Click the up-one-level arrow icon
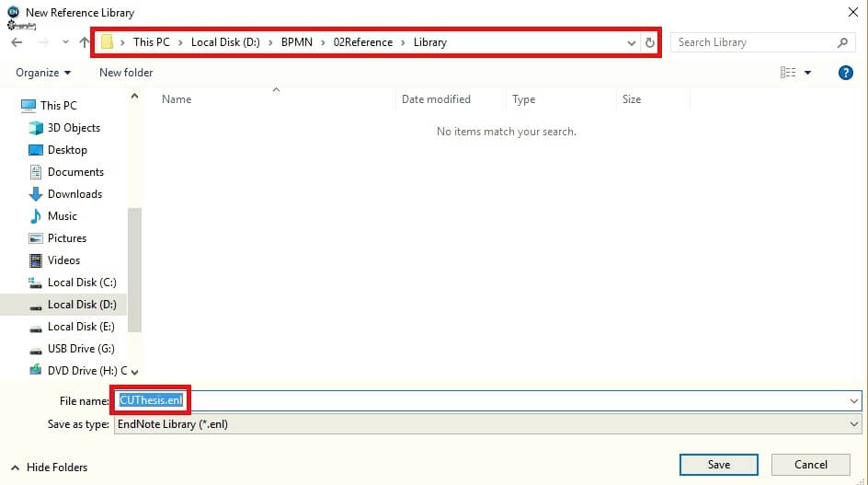This screenshot has height=485, width=868. pyautogui.click(x=84, y=42)
